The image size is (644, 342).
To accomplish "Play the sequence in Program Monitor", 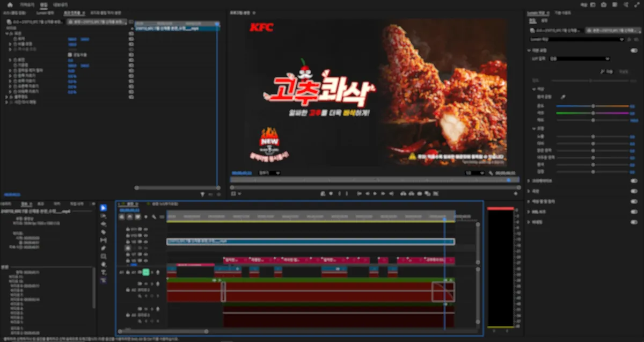I will coord(375,193).
